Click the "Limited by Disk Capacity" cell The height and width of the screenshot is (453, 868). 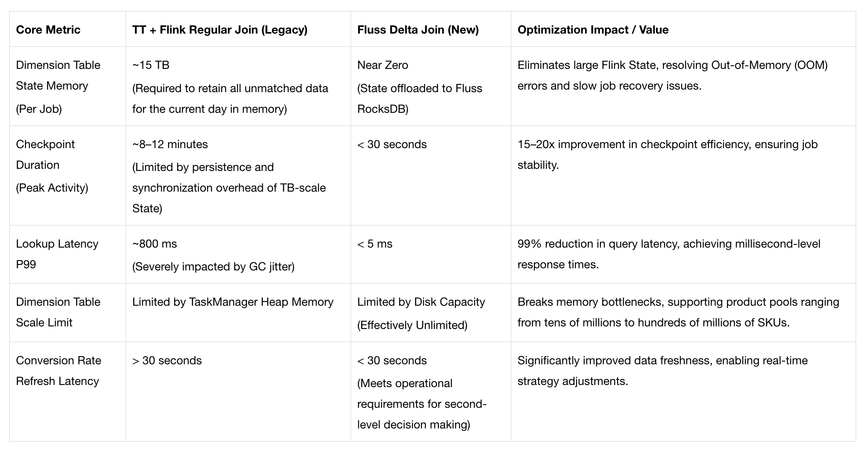[421, 302]
